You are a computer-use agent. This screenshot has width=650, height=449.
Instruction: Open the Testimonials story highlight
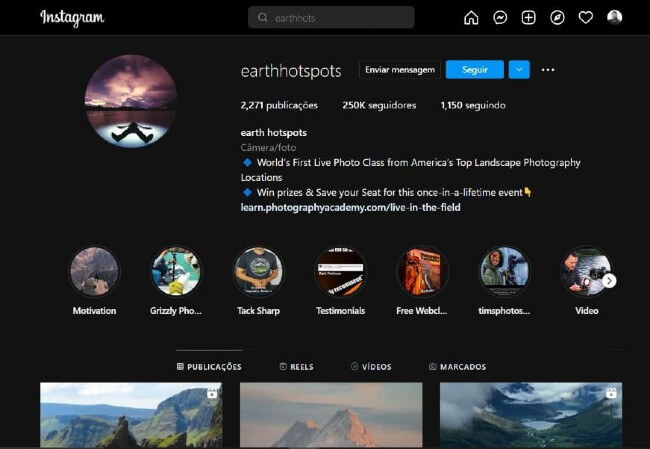340,271
